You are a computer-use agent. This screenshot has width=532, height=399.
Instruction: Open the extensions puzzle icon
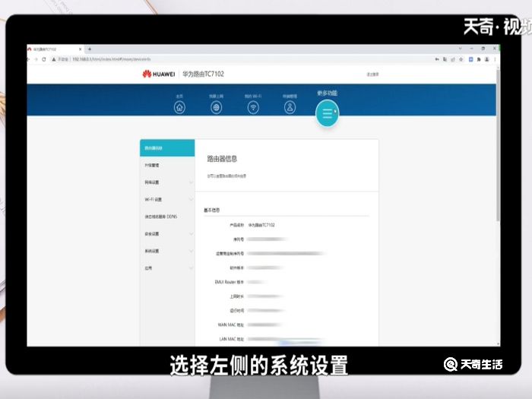coord(479,59)
